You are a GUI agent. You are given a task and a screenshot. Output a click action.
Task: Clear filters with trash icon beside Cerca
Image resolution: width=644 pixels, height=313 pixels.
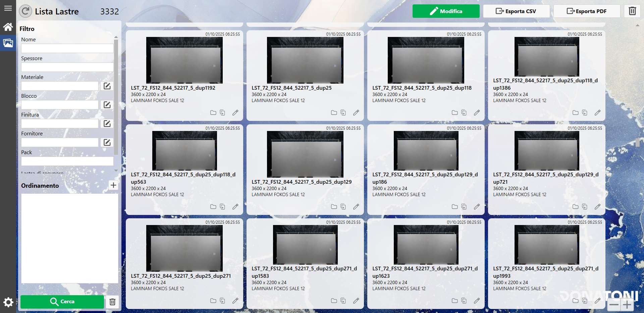(112, 302)
